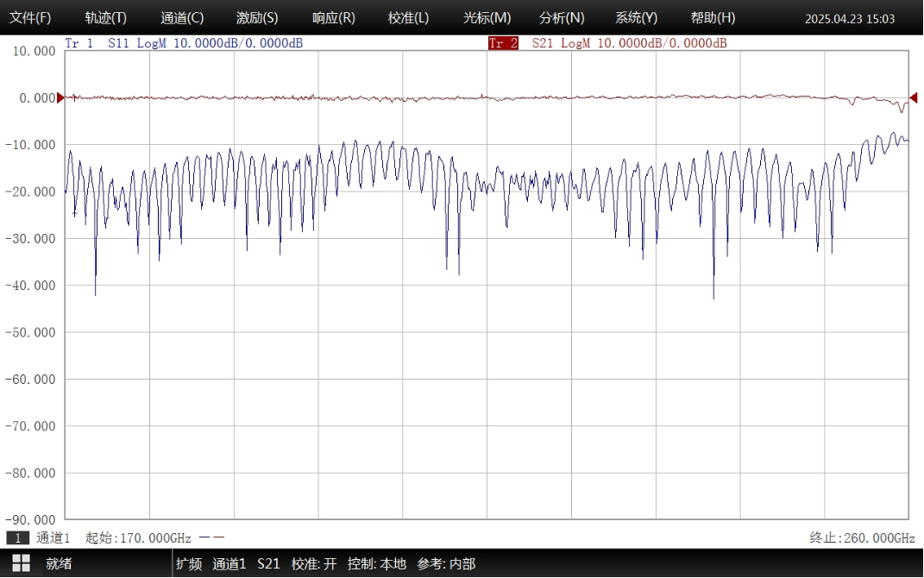
Task: Open the 文件(F) file menu
Action: tap(30, 18)
